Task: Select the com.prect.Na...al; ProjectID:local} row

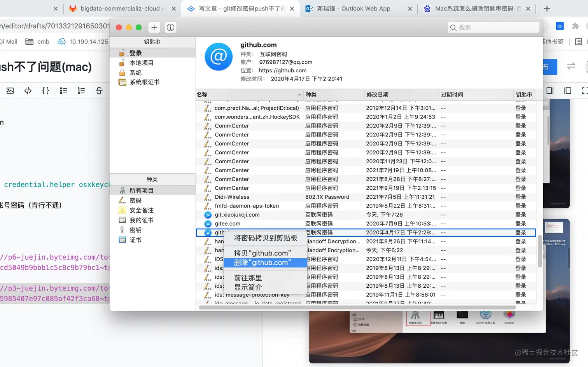Action: click(x=366, y=108)
